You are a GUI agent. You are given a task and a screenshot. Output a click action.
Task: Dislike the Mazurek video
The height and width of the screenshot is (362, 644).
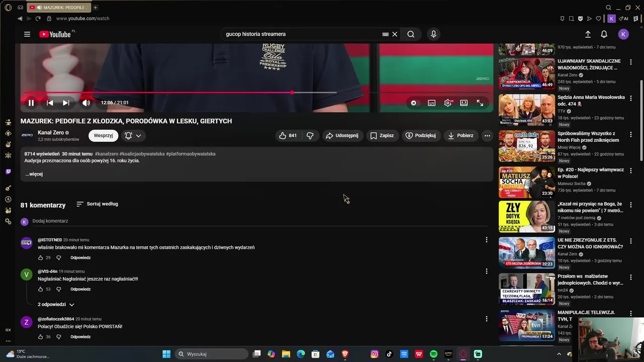point(310,135)
